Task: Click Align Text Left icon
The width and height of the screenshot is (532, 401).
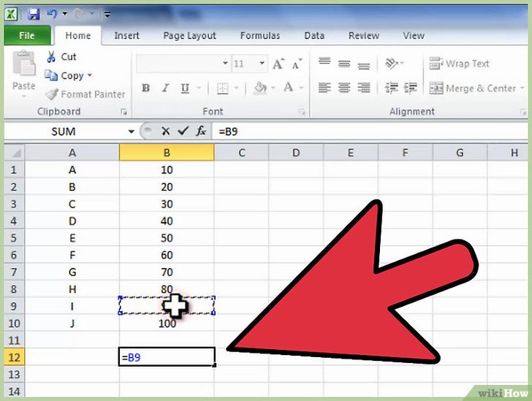Action: pyautogui.click(x=324, y=88)
